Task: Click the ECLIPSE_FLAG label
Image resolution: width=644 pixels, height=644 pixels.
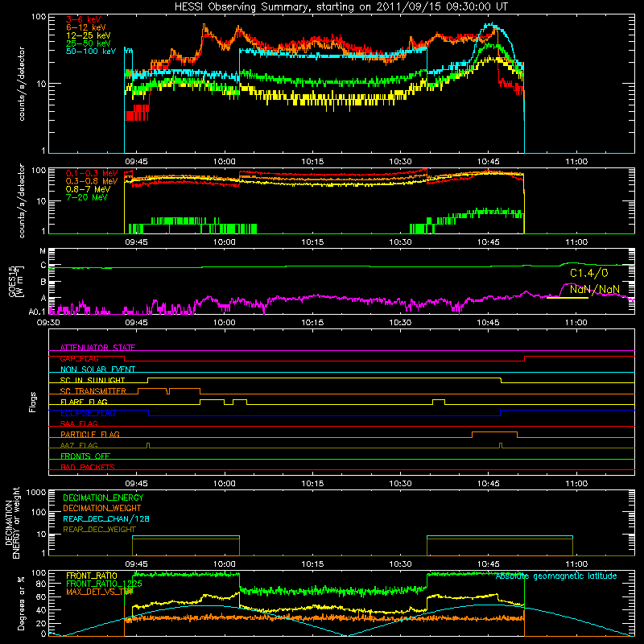Action: tap(88, 413)
